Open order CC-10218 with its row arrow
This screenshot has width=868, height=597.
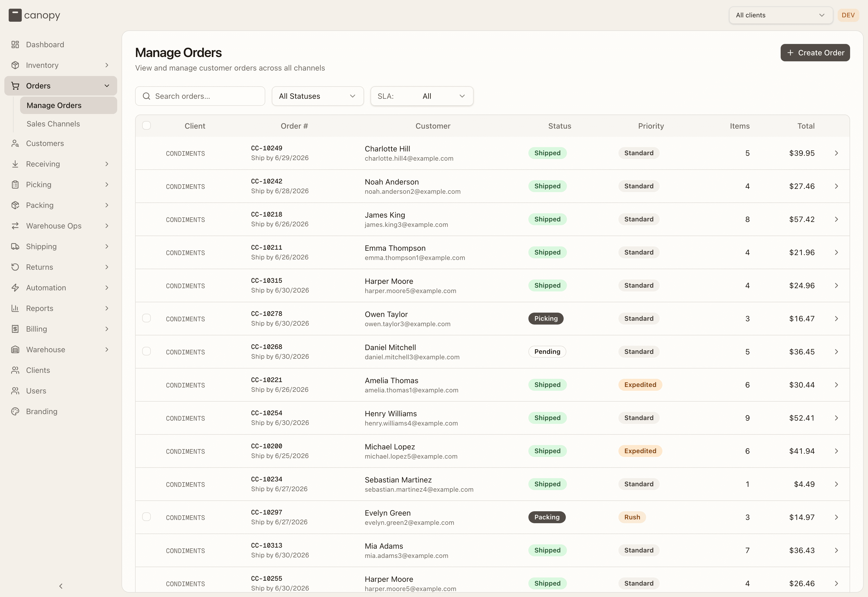tap(836, 219)
